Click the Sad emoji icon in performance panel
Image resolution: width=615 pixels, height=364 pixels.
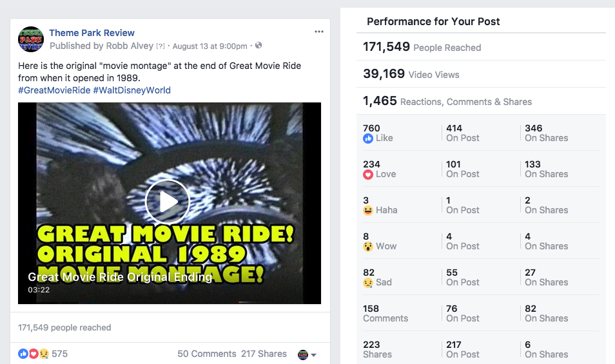tap(368, 282)
